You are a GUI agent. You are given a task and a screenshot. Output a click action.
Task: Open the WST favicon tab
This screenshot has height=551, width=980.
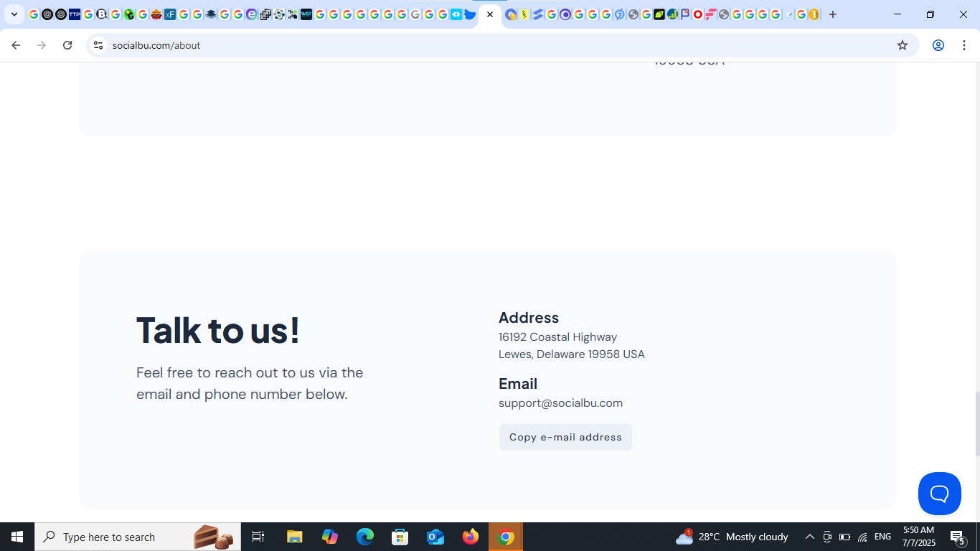pyautogui.click(x=306, y=14)
